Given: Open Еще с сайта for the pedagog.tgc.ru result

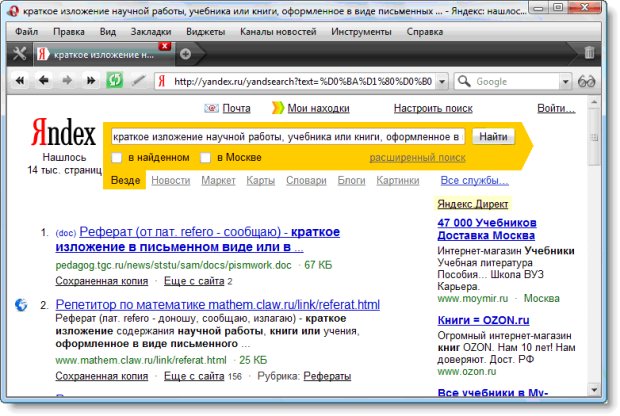Looking at the screenshot, I should click(194, 281).
